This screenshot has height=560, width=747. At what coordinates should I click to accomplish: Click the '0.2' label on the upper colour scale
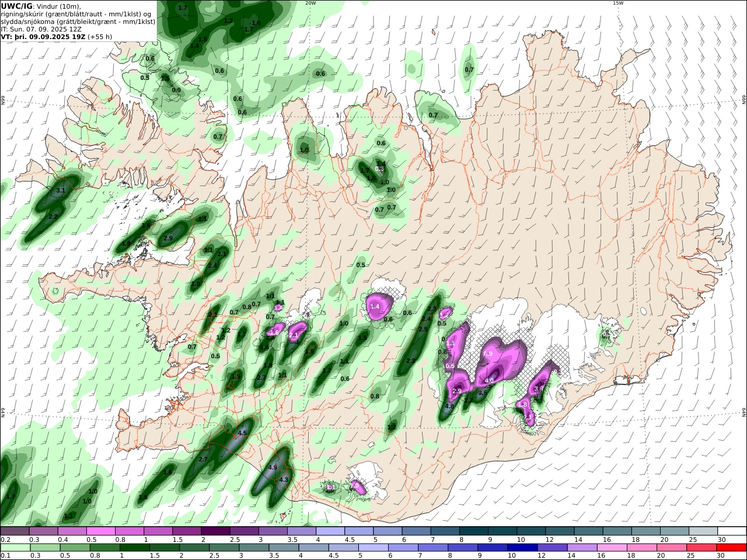point(5,540)
